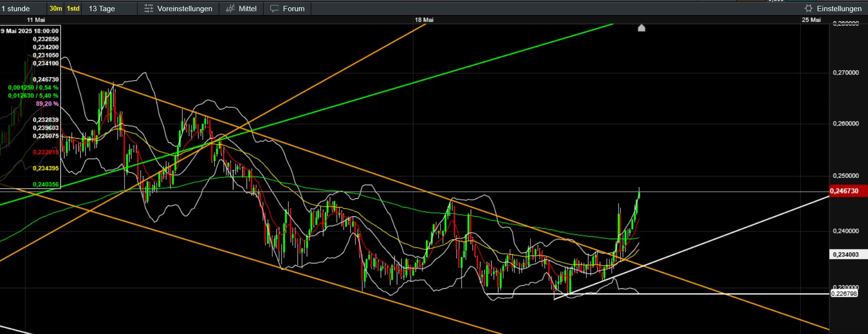Open the '1 stunde' interval selector
868x334 pixels.
point(23,9)
